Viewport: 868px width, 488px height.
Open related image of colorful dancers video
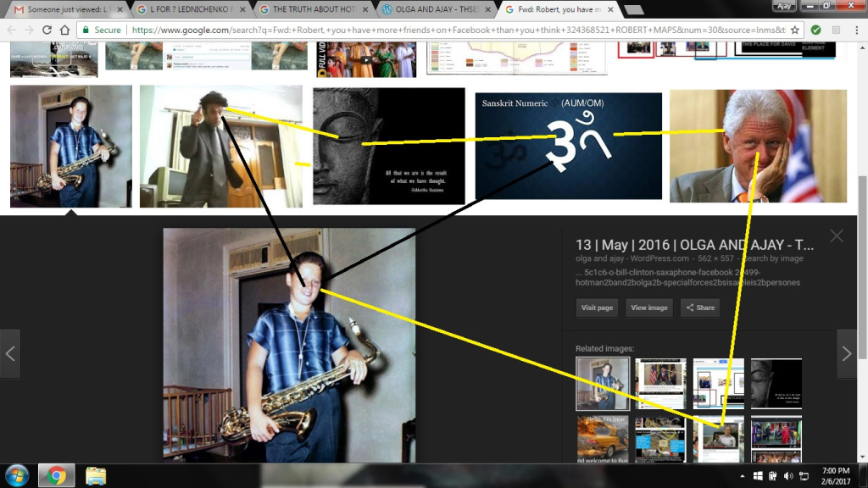coord(776,439)
